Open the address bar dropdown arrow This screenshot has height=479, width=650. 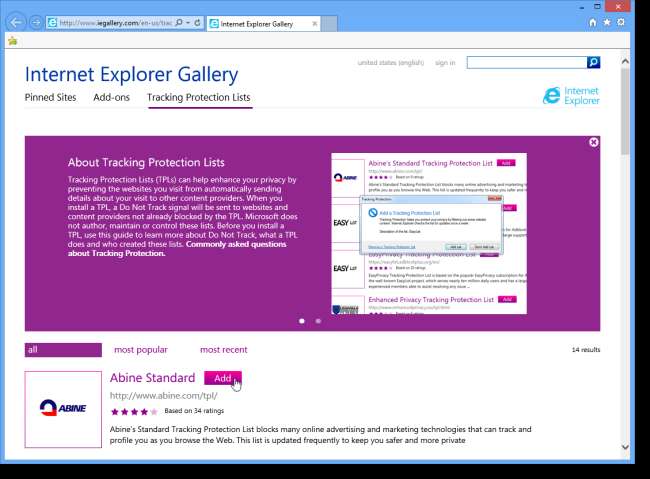[x=188, y=22]
